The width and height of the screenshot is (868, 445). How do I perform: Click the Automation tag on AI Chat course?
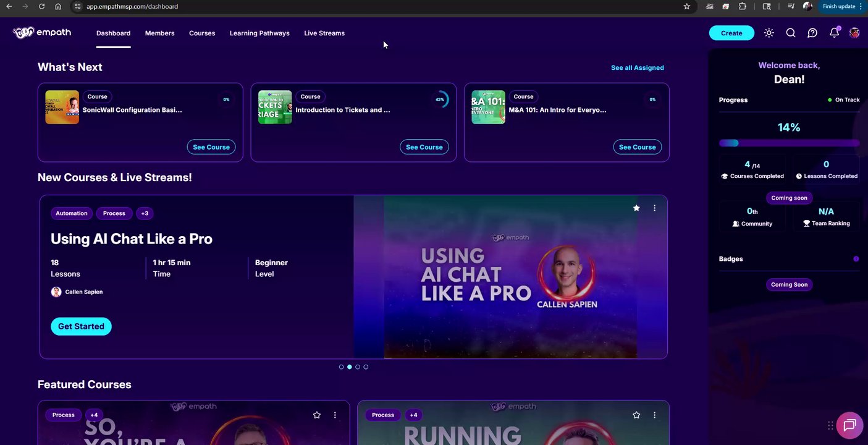point(72,213)
